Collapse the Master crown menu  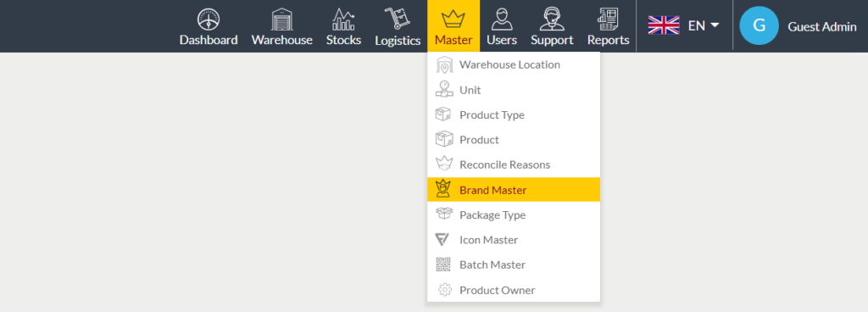pyautogui.click(x=453, y=26)
